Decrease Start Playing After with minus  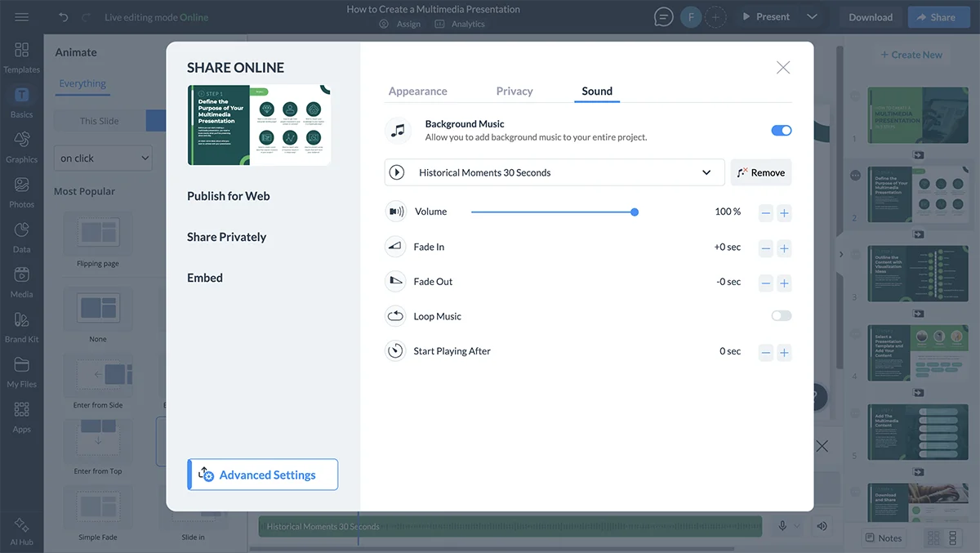(x=766, y=353)
